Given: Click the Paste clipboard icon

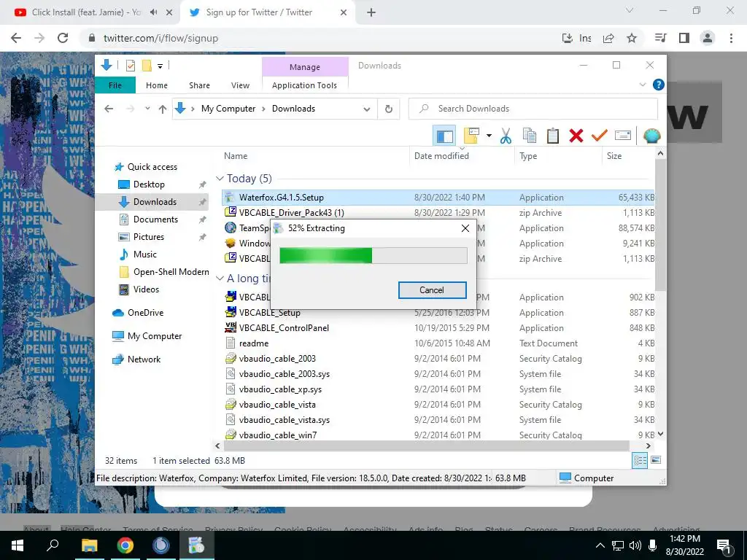Looking at the screenshot, I should [x=553, y=136].
